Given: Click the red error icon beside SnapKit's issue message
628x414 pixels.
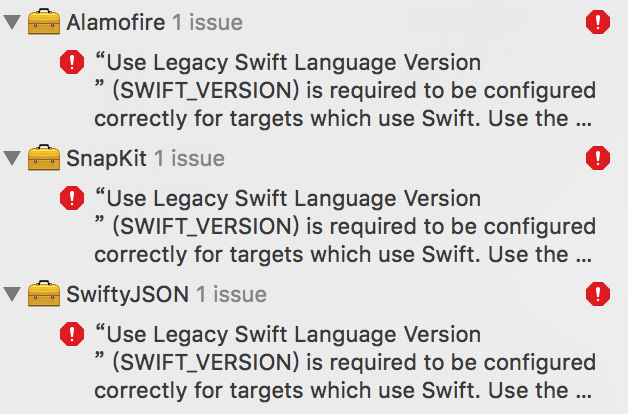Looking at the screenshot, I should pyautogui.click(x=72, y=199).
